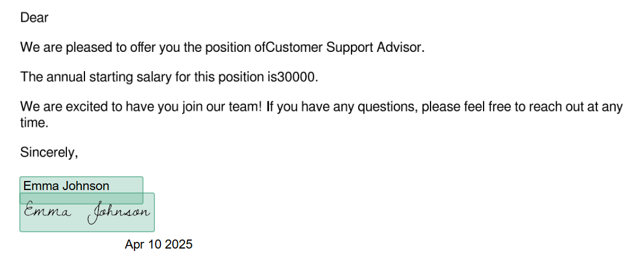
Task: Click the word "time." on the wrapped line
Action: [34, 123]
